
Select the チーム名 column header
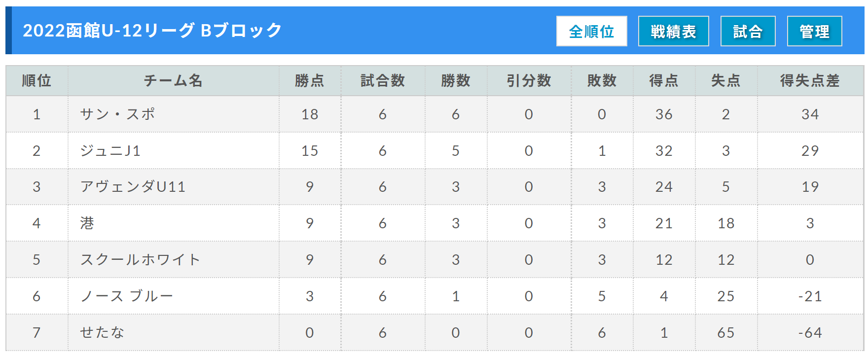(173, 80)
